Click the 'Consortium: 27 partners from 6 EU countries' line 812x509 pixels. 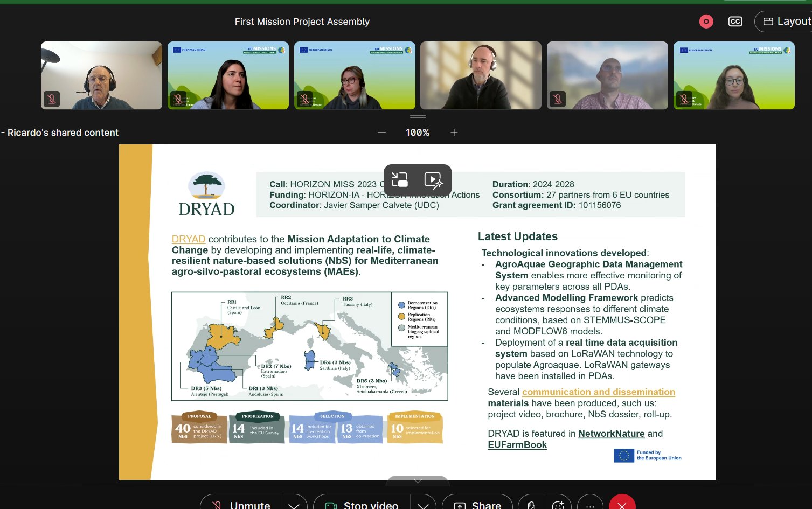(581, 195)
